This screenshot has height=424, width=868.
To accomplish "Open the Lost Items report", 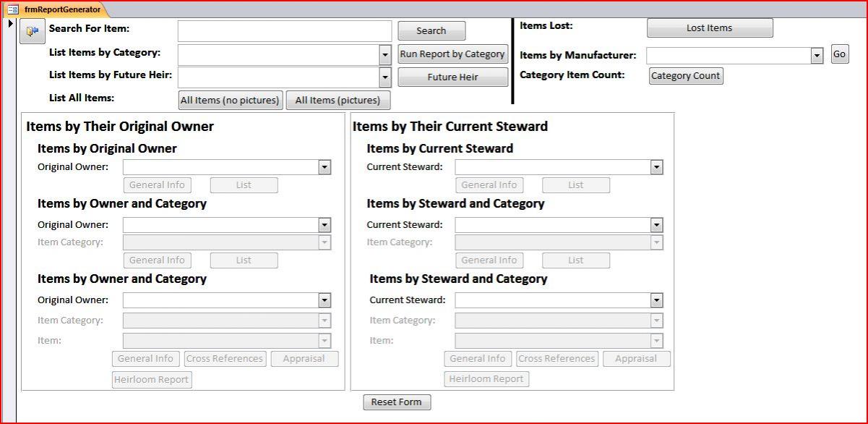I will pyautogui.click(x=710, y=27).
